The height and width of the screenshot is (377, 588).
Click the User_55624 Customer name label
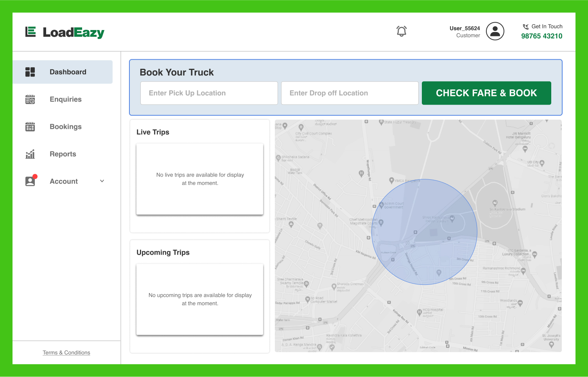(x=464, y=32)
